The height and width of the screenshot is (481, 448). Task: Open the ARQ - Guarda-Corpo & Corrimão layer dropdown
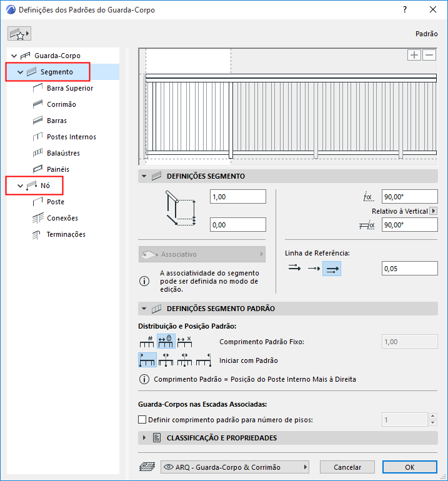(235, 467)
